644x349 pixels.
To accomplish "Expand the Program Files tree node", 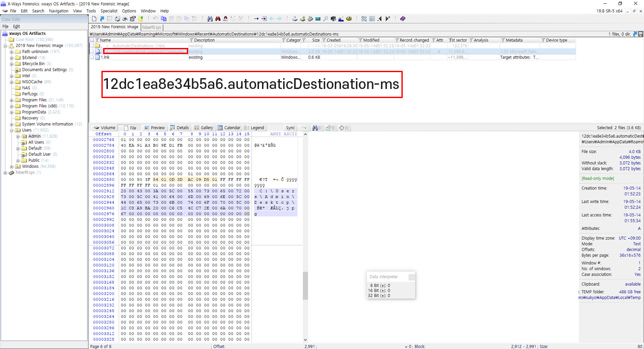I will (12, 100).
